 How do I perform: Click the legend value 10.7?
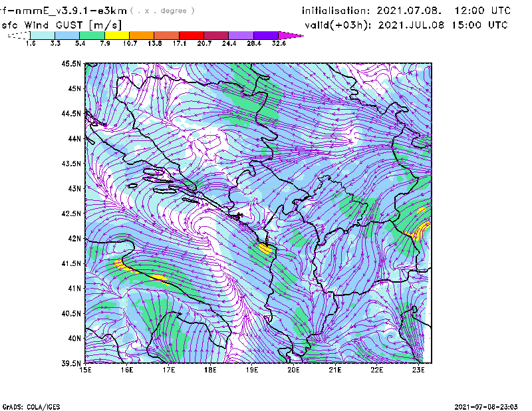(x=130, y=43)
